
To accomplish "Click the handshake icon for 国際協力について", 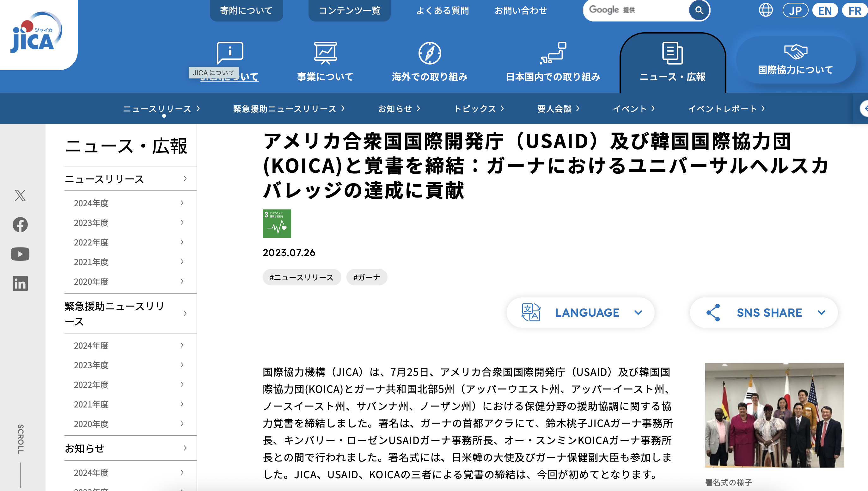I will [x=796, y=52].
